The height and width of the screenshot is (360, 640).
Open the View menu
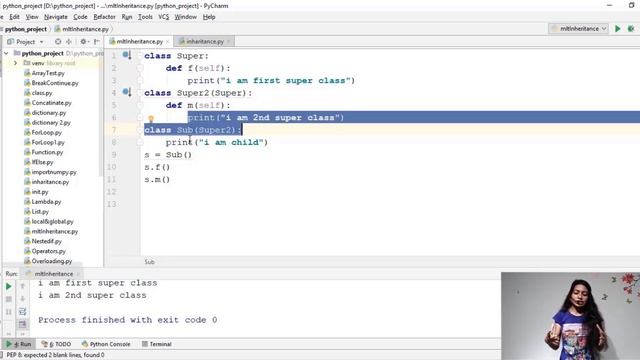tap(32, 17)
